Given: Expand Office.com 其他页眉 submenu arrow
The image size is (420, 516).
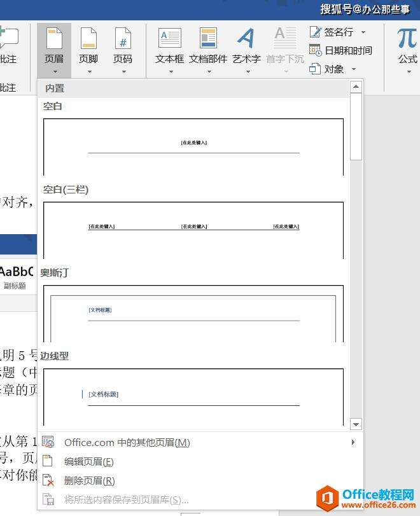Looking at the screenshot, I should tap(353, 442).
